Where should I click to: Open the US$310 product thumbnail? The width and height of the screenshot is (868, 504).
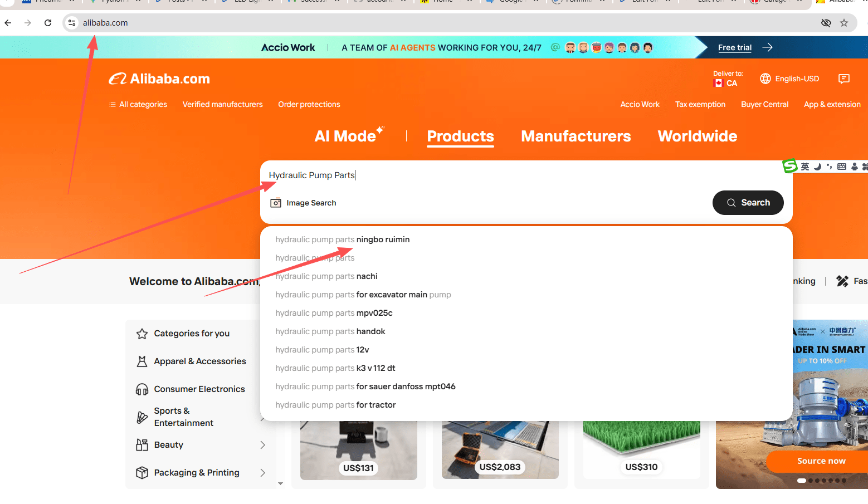642,451
